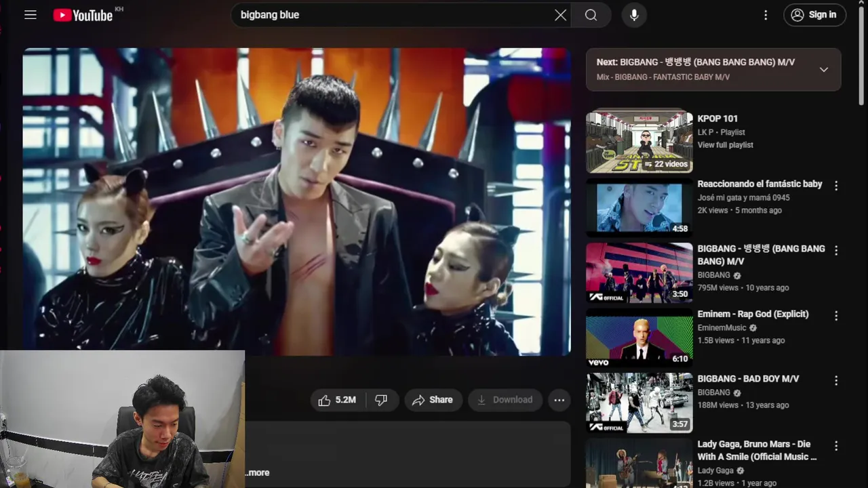The width and height of the screenshot is (868, 488).
Task: Open the settings three-dot menu near Sign in
Action: pyautogui.click(x=766, y=15)
